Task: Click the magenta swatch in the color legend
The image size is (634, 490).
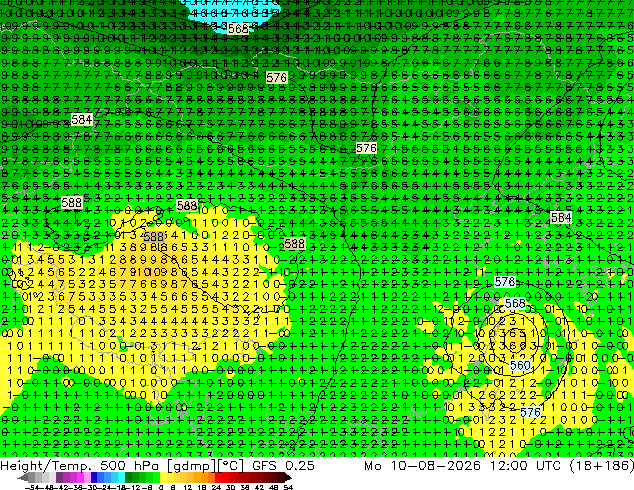Action: coord(80,478)
